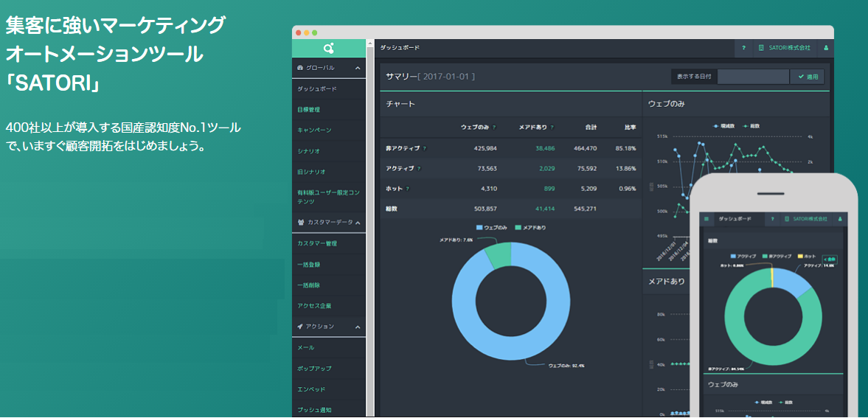Collapse the カスタマーデータ sidebar section

(x=358, y=222)
